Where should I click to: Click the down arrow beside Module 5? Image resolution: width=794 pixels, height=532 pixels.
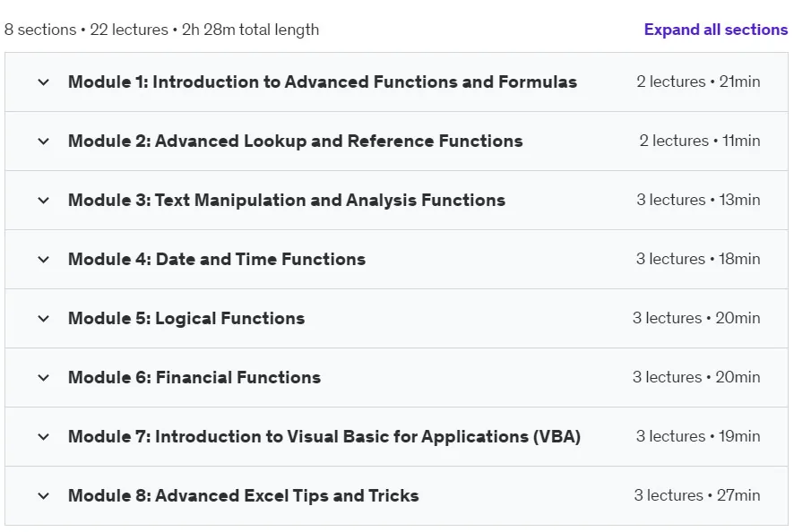pyautogui.click(x=44, y=318)
